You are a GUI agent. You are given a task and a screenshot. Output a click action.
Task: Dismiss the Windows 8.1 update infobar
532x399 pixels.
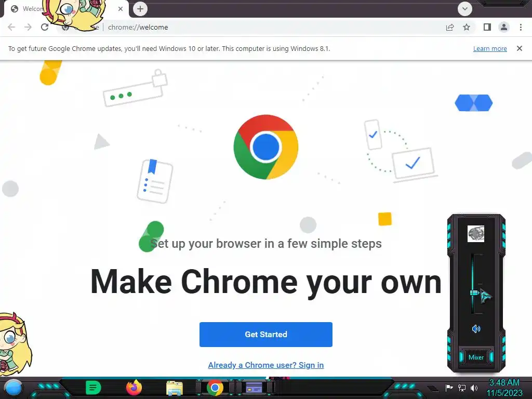click(520, 48)
